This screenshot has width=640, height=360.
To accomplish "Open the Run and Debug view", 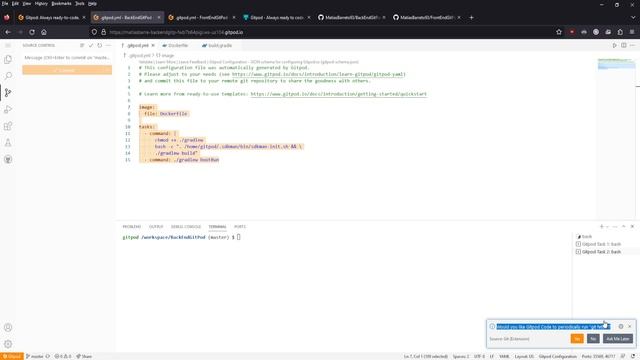I will click(8, 109).
